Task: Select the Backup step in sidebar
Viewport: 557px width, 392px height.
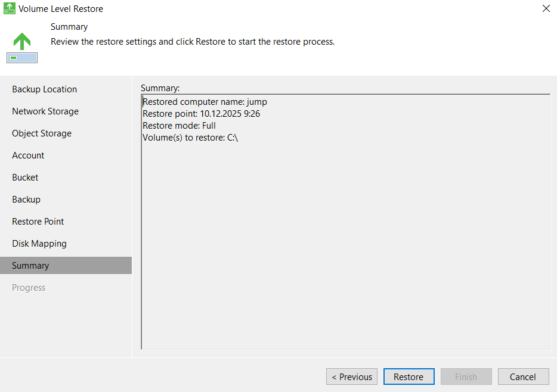Action: [26, 200]
